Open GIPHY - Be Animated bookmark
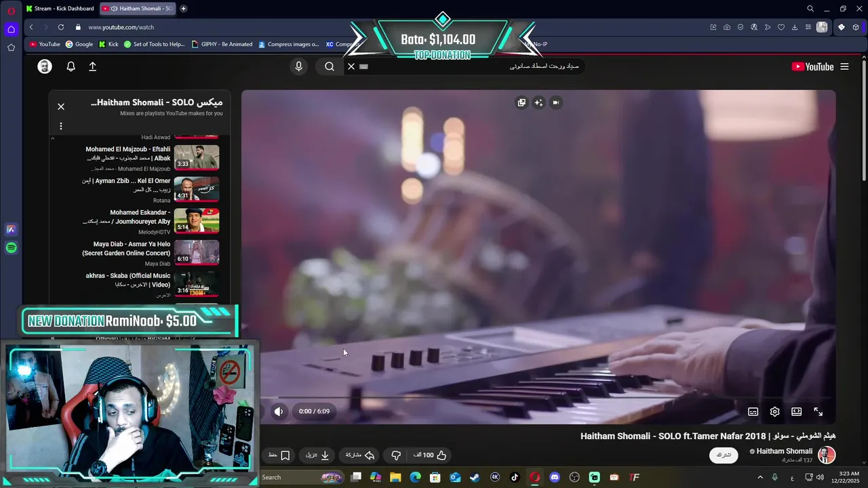This screenshot has width=868, height=488. (222, 44)
